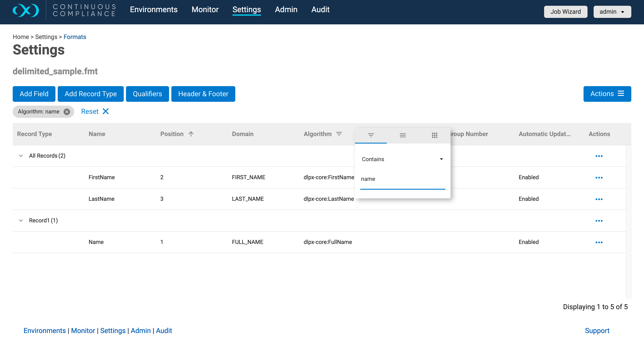Click the Reset X icon
The image size is (644, 340).
(106, 111)
